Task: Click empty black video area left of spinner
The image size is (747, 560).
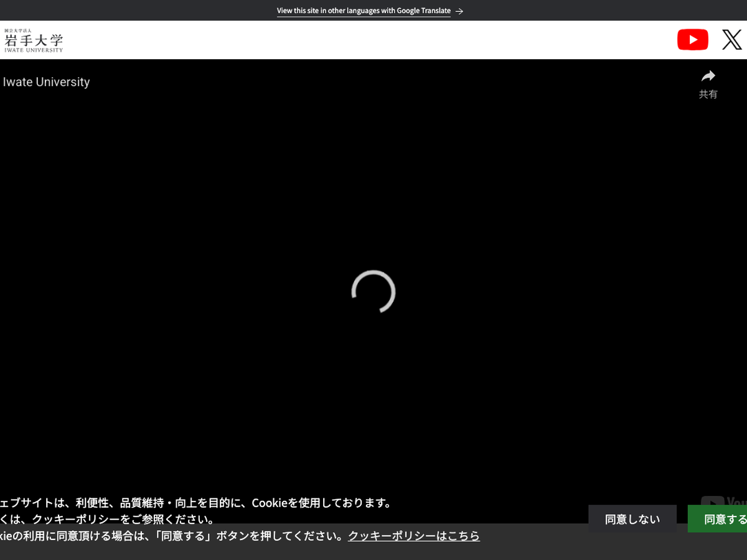Action: [x=187, y=292]
